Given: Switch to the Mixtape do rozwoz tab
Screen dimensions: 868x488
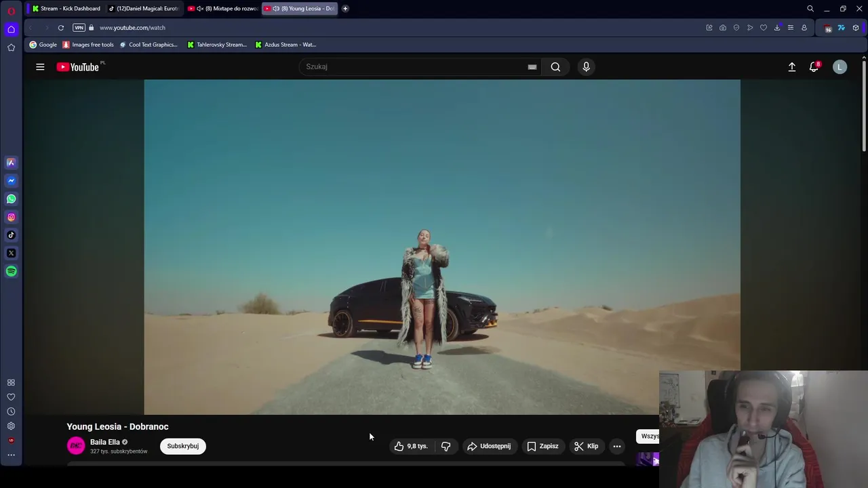Looking at the screenshot, I should [x=222, y=8].
